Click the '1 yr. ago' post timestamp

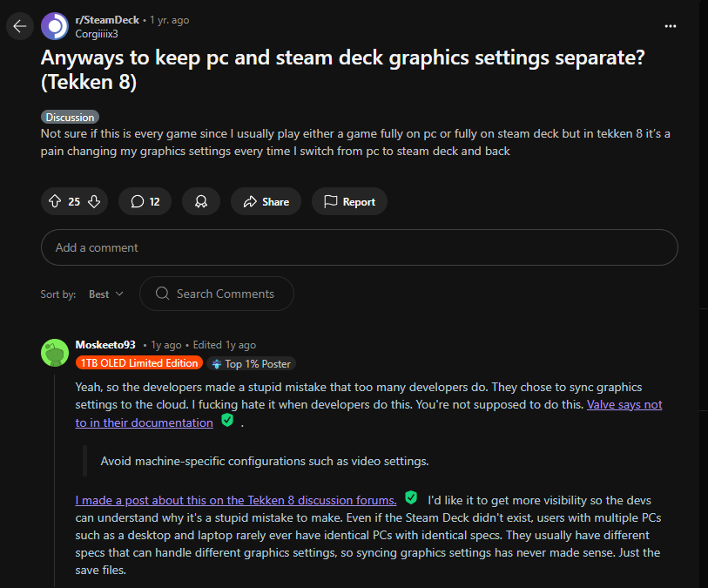pyautogui.click(x=169, y=20)
